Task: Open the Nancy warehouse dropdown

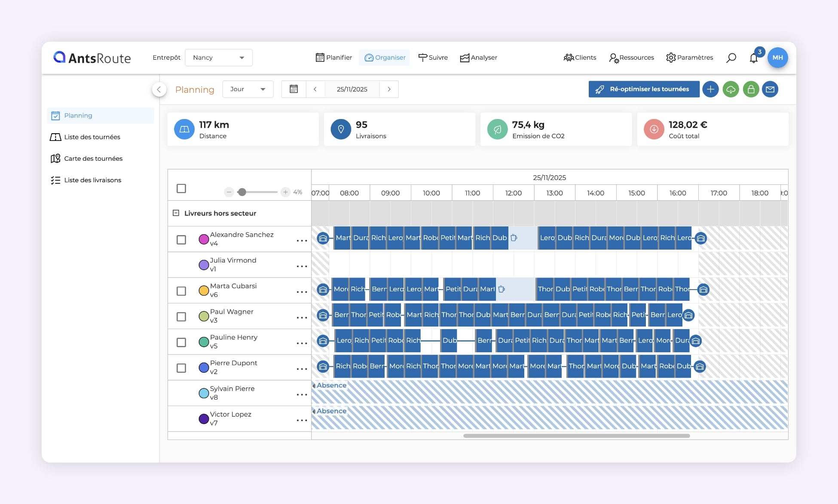Action: 218,58
